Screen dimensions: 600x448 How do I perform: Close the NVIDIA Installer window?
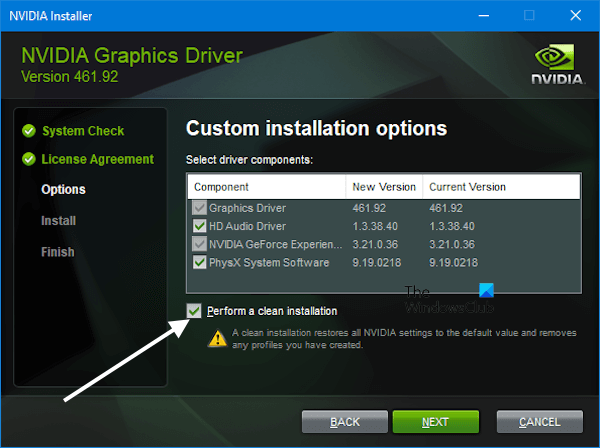click(576, 16)
